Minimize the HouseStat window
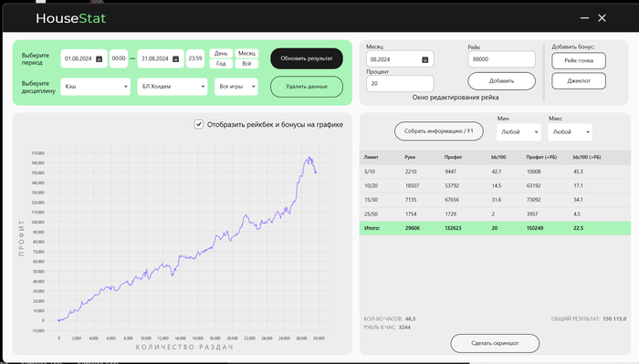Image resolution: width=639 pixels, height=364 pixels. click(x=584, y=18)
